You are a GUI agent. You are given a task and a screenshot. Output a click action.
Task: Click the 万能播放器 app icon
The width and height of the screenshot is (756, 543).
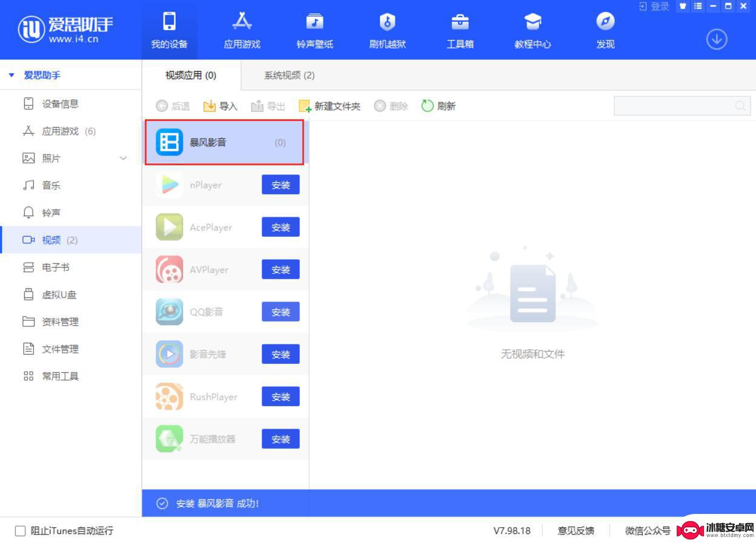point(169,439)
